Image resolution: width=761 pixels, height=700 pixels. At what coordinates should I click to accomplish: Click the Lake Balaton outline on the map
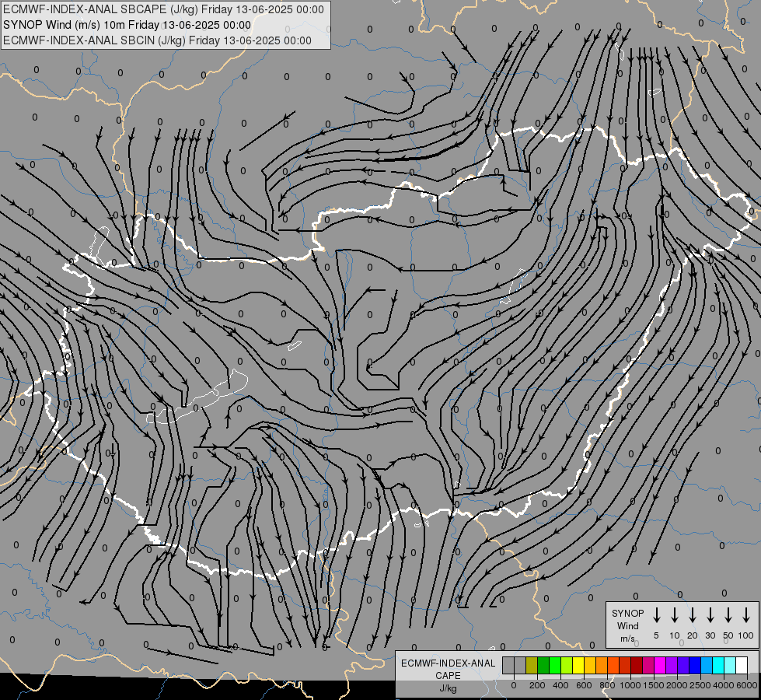(x=197, y=397)
